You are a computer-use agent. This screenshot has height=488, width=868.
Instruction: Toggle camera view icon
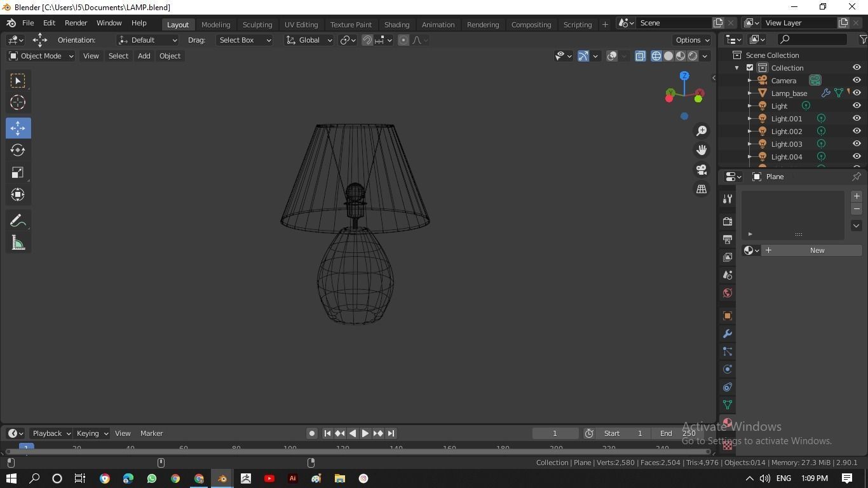702,170
